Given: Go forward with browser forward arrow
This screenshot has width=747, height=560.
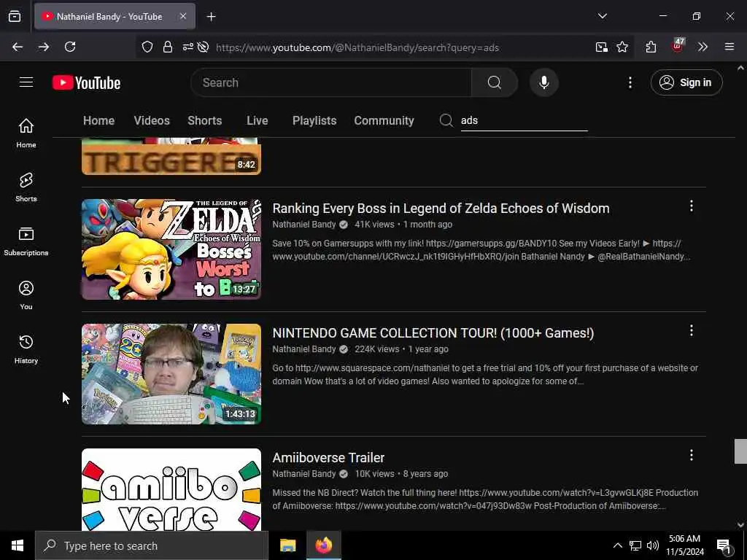Looking at the screenshot, I should click(x=43, y=47).
